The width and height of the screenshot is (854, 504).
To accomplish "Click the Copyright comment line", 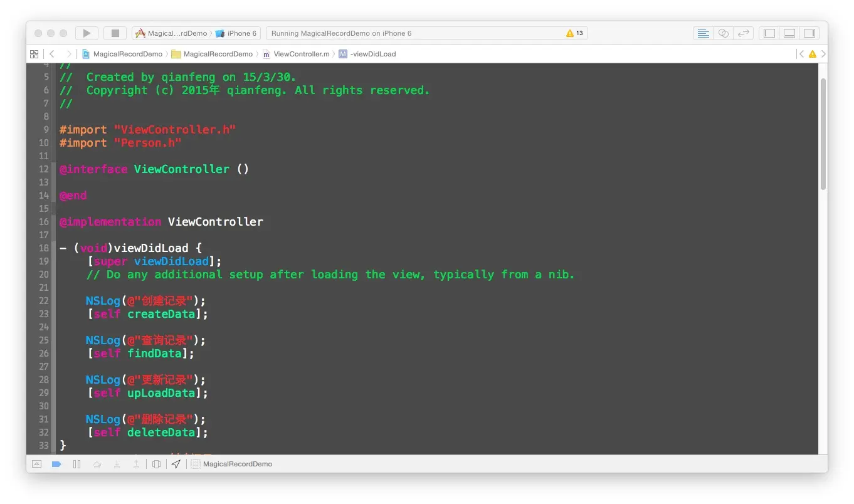I will tap(245, 90).
